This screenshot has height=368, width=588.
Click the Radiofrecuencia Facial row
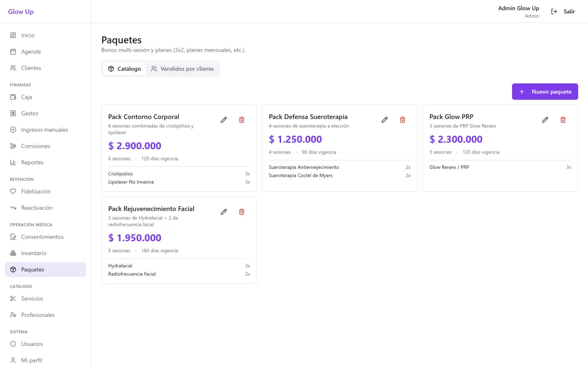tap(179, 274)
